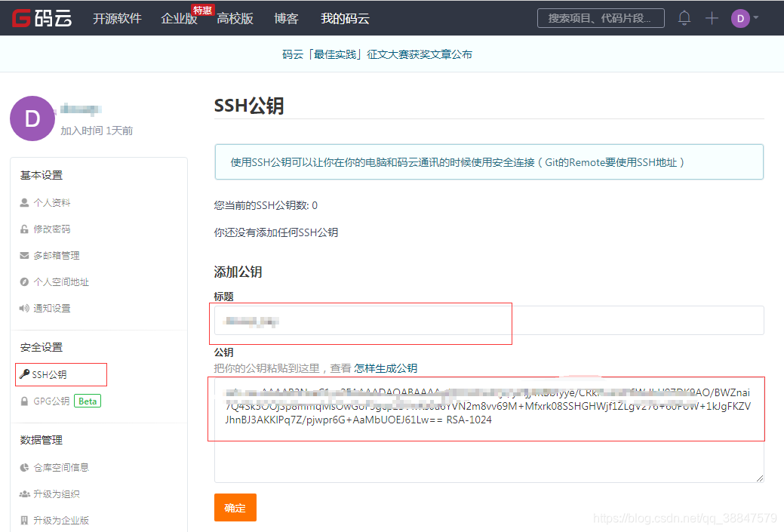Screen dimensions: 784x532
Task: Click the blurred username beside the avatar
Action: pyautogui.click(x=81, y=109)
